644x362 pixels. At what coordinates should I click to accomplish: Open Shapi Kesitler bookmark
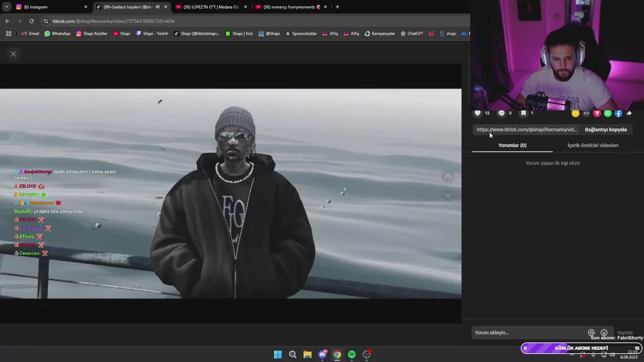[92, 34]
